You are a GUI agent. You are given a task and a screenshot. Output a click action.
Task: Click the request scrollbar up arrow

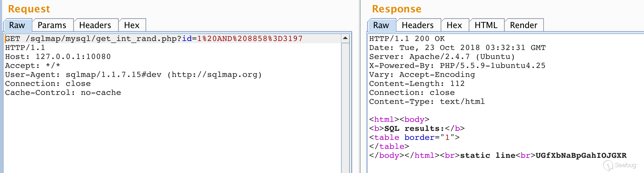coord(345,38)
